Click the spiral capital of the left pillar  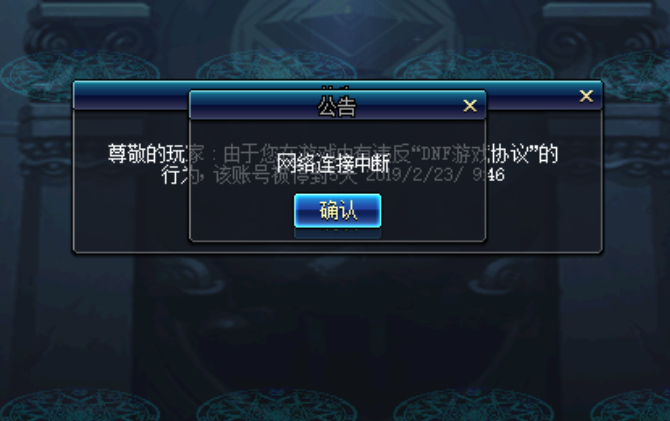(90, 41)
